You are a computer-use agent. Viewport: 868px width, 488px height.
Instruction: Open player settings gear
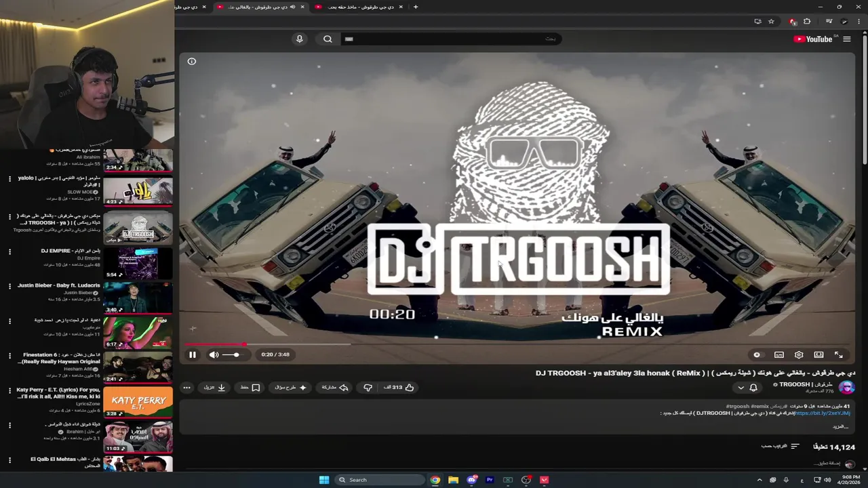(x=799, y=354)
